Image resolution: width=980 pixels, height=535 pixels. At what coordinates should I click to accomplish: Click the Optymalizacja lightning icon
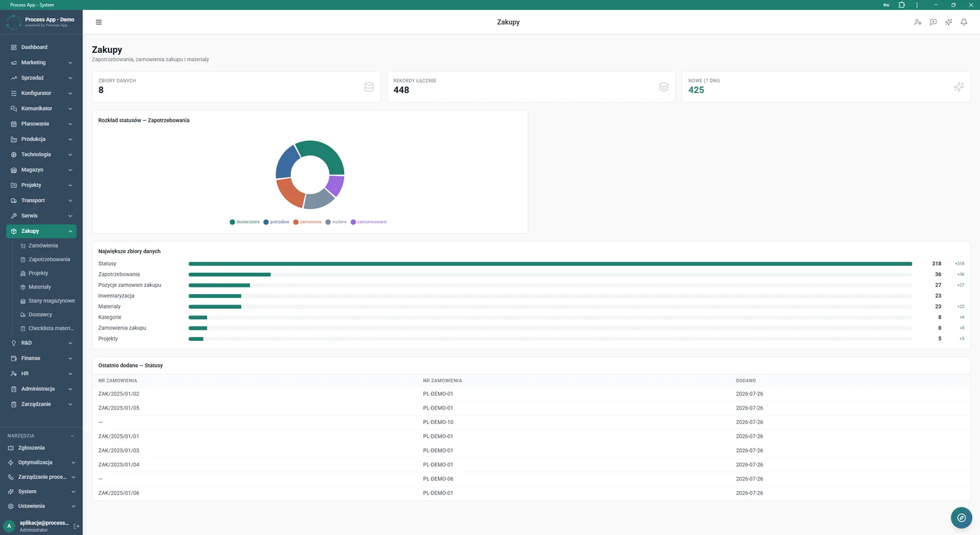coord(10,463)
